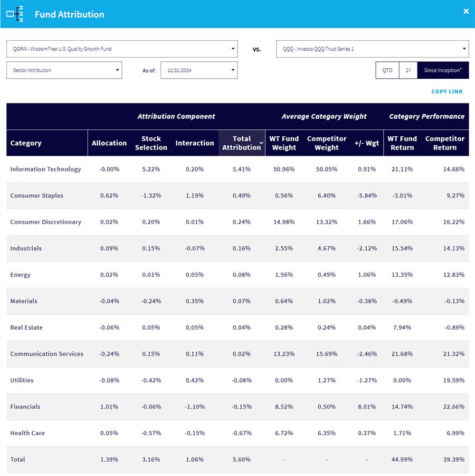The width and height of the screenshot is (475, 476).
Task: Select the QTD period tab
Action: [387, 70]
